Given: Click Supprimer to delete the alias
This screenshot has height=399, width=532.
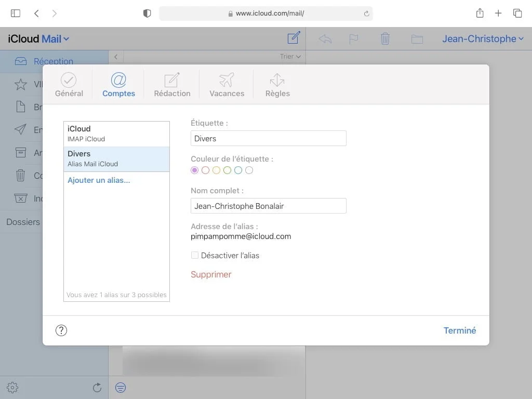Looking at the screenshot, I should 211,274.
